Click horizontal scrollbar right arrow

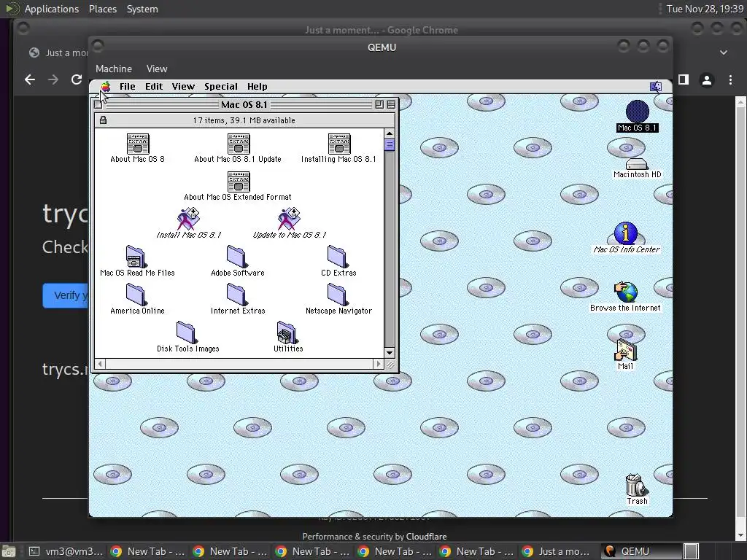tap(379, 365)
